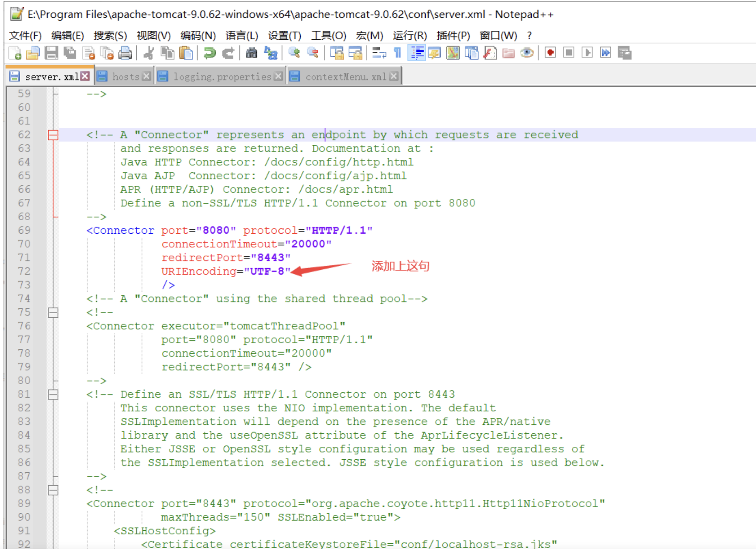
Task: Click the Cut scissors icon
Action: coord(149,53)
